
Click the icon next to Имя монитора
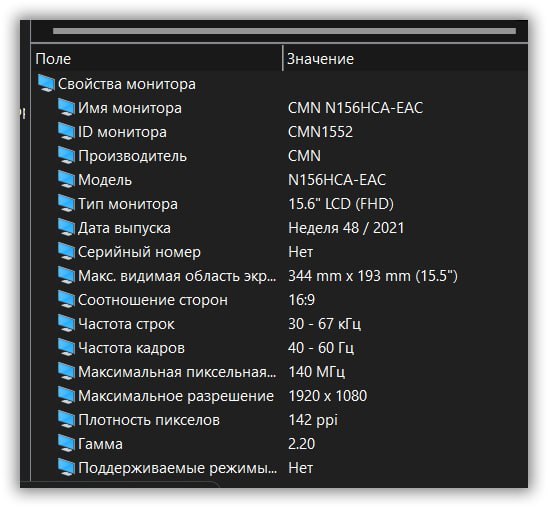click(66, 108)
